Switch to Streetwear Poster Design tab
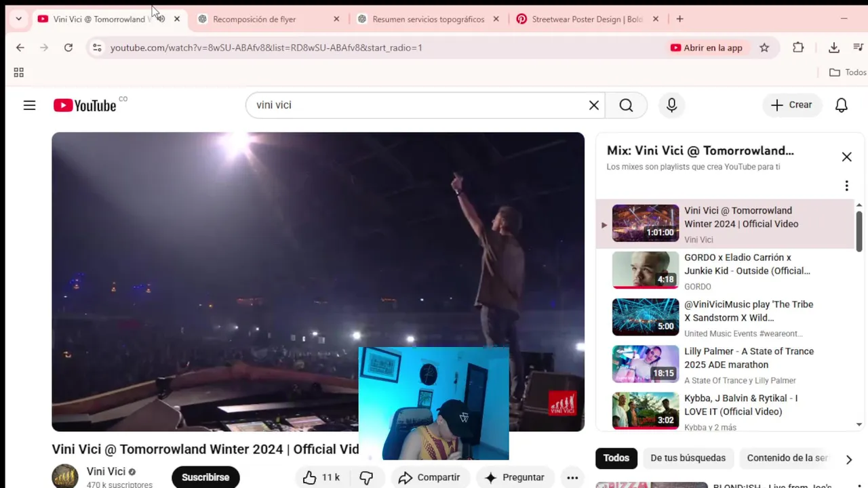Image resolution: width=868 pixels, height=488 pixels. [587, 19]
